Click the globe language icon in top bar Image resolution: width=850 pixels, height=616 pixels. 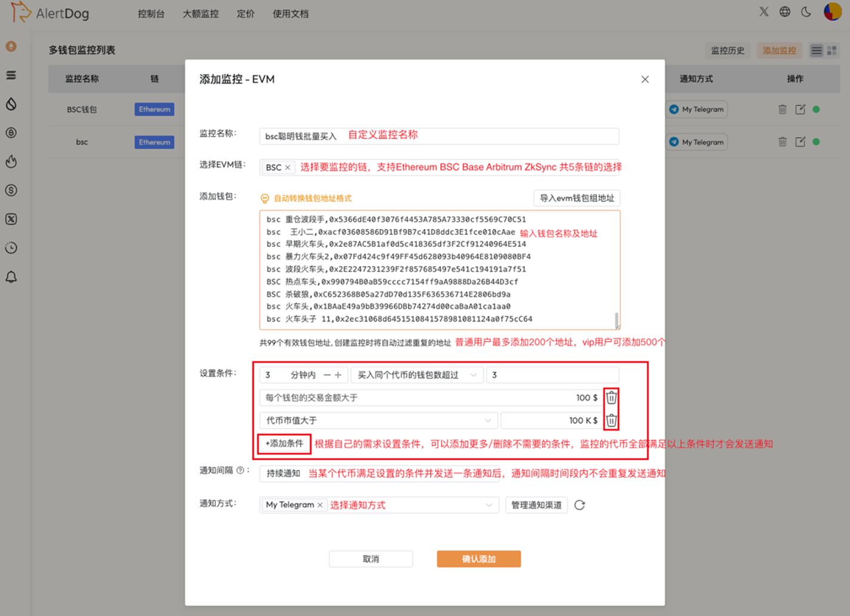[784, 11]
